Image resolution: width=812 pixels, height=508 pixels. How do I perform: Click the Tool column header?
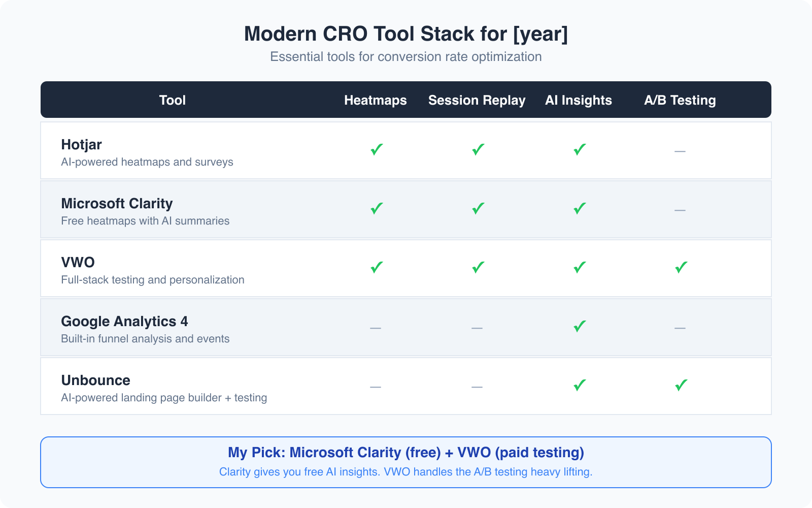click(172, 100)
